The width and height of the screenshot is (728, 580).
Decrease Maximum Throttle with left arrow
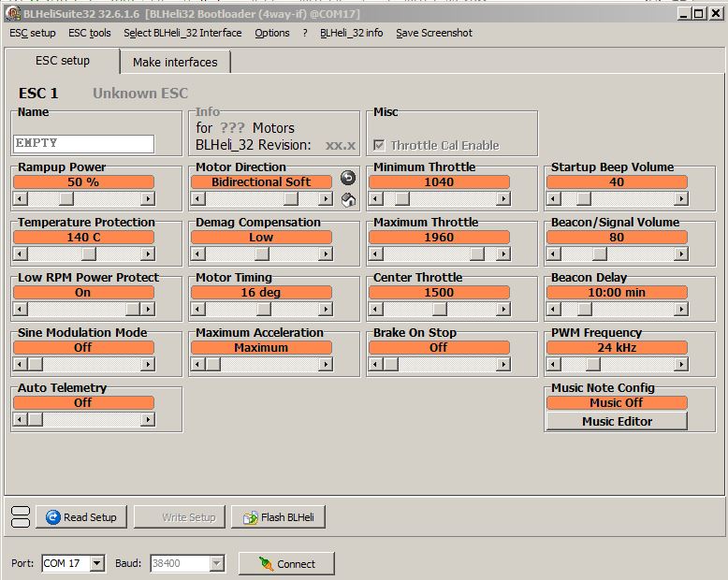pos(375,254)
